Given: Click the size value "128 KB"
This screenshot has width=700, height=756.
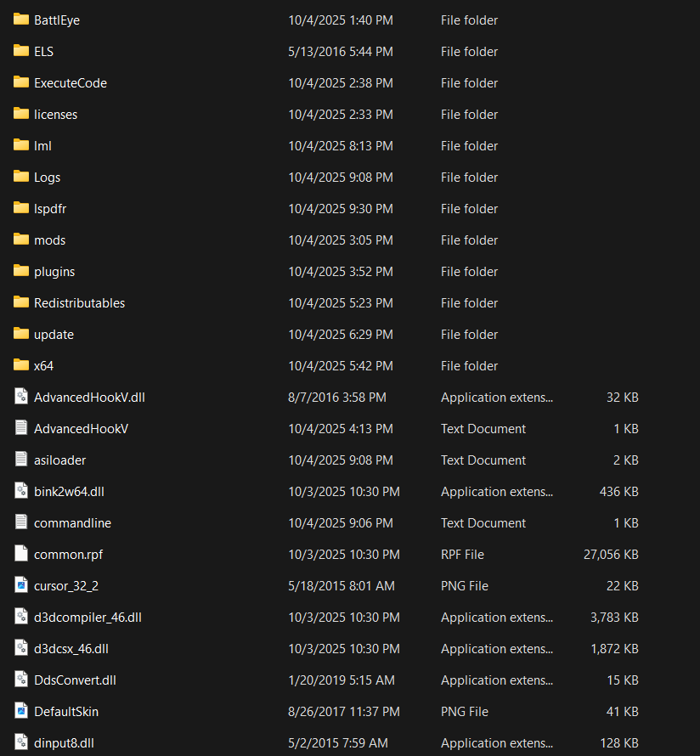Looking at the screenshot, I should pyautogui.click(x=619, y=743).
